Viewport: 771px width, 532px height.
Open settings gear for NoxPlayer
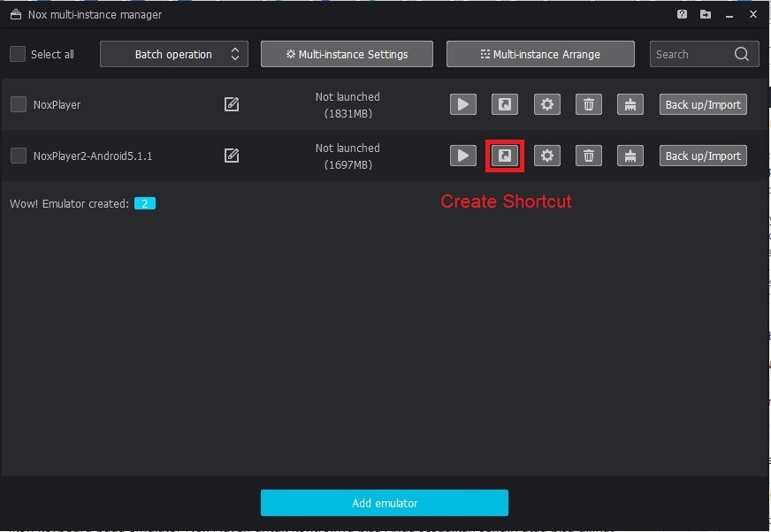point(546,104)
